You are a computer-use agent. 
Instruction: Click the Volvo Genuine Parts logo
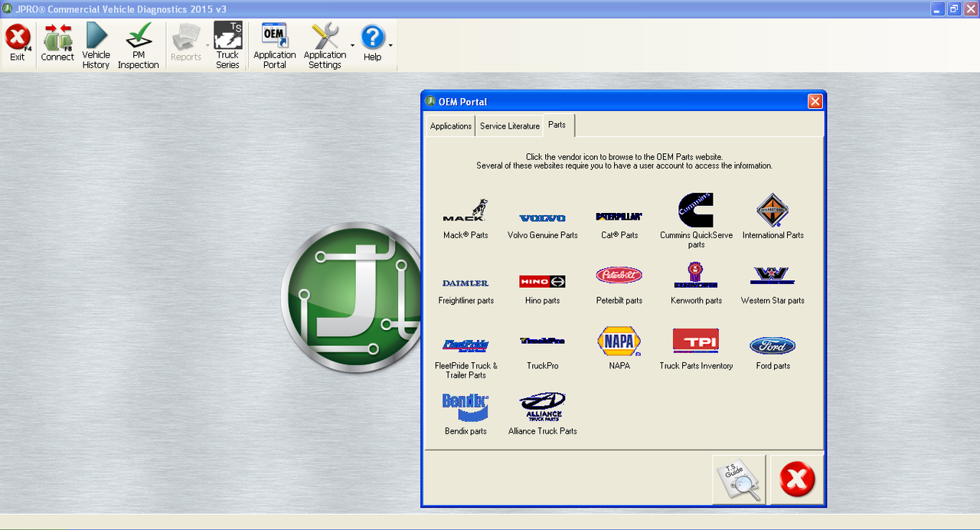(542, 218)
